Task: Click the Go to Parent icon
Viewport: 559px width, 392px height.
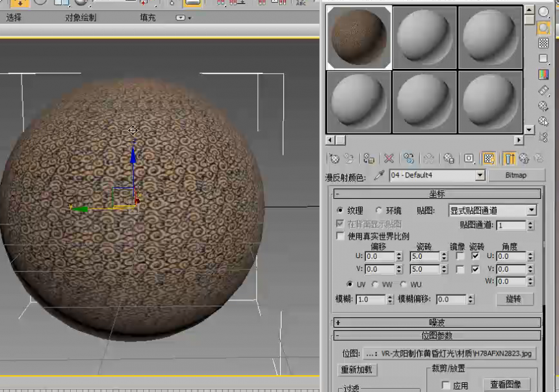Action: [524, 159]
